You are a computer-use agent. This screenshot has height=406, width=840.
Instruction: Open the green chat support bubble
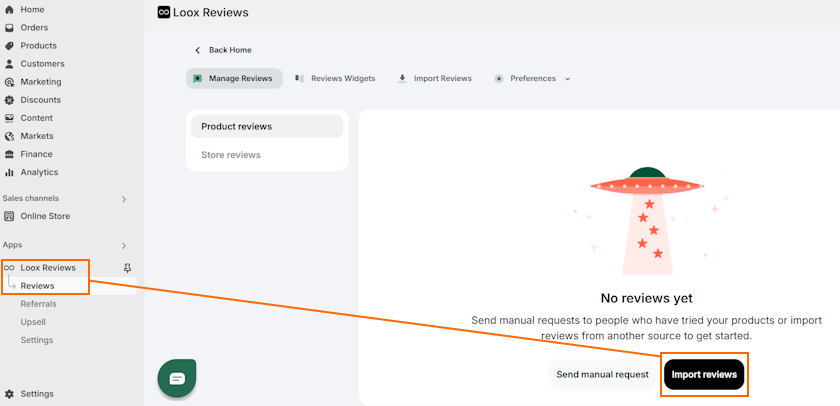pos(177,379)
